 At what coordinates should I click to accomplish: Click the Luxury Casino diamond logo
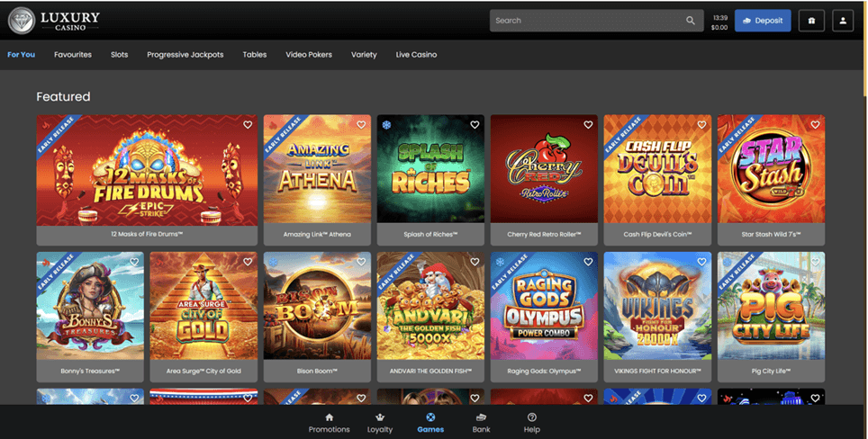coord(22,21)
